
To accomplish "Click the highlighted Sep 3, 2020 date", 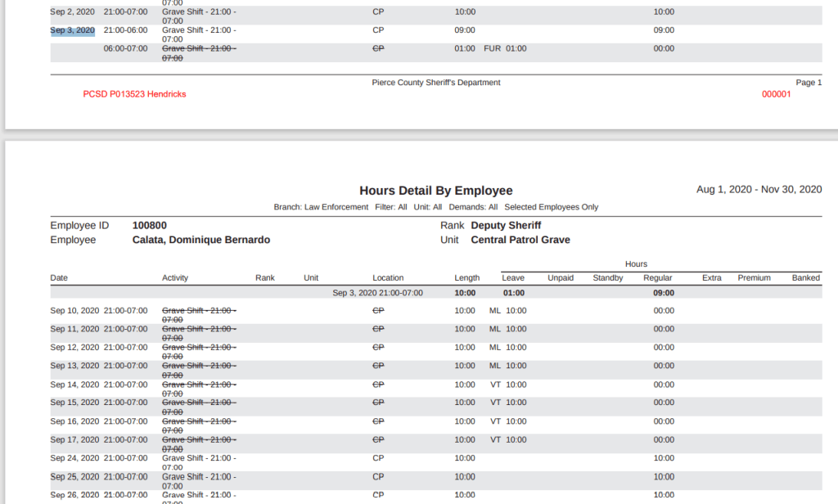I will tap(73, 30).
